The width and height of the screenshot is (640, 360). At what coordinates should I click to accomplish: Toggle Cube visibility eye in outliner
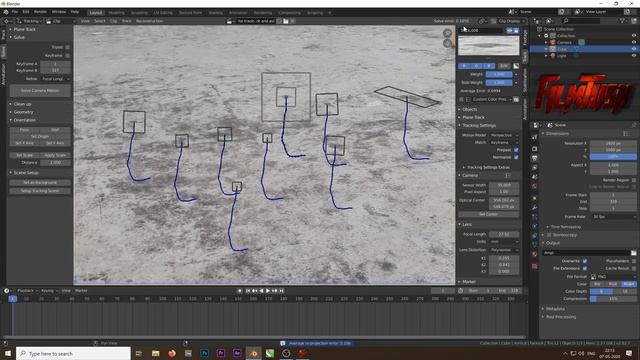coord(634,49)
